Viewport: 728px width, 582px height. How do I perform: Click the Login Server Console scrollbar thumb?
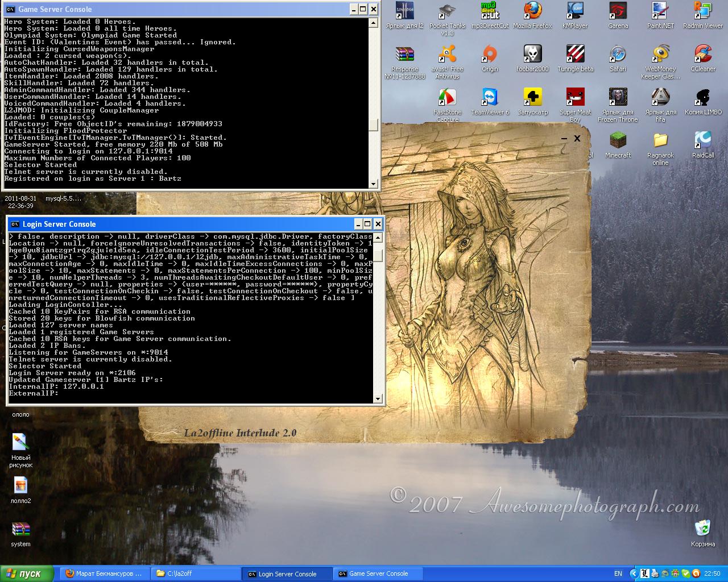click(378, 255)
